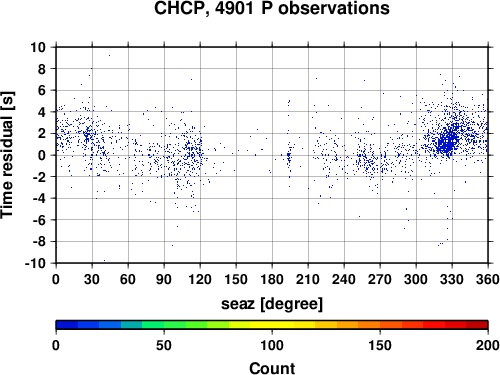Click the Count colorbar label
Viewport: 500px width, 375px height.
click(x=272, y=368)
